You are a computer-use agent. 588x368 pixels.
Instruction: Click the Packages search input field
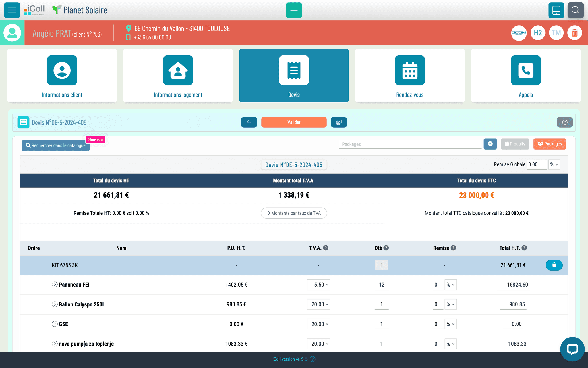click(x=410, y=144)
